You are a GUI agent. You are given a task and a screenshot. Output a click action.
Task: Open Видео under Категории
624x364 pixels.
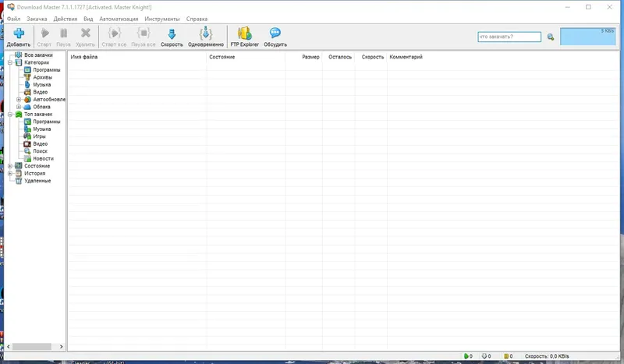pyautogui.click(x=41, y=92)
